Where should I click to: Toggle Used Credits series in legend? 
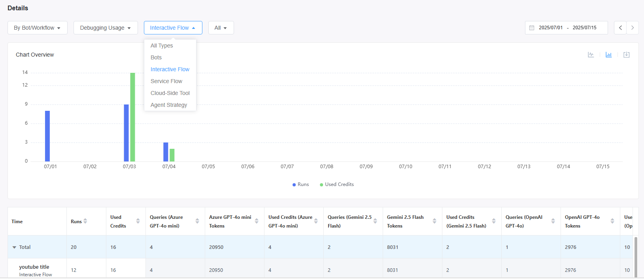tap(337, 184)
